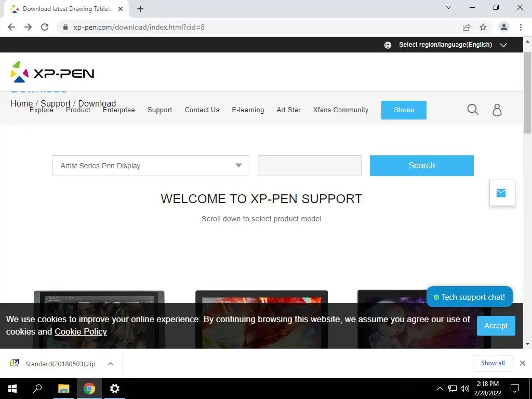Open the Explore menu
The height and width of the screenshot is (399, 532).
click(x=42, y=110)
